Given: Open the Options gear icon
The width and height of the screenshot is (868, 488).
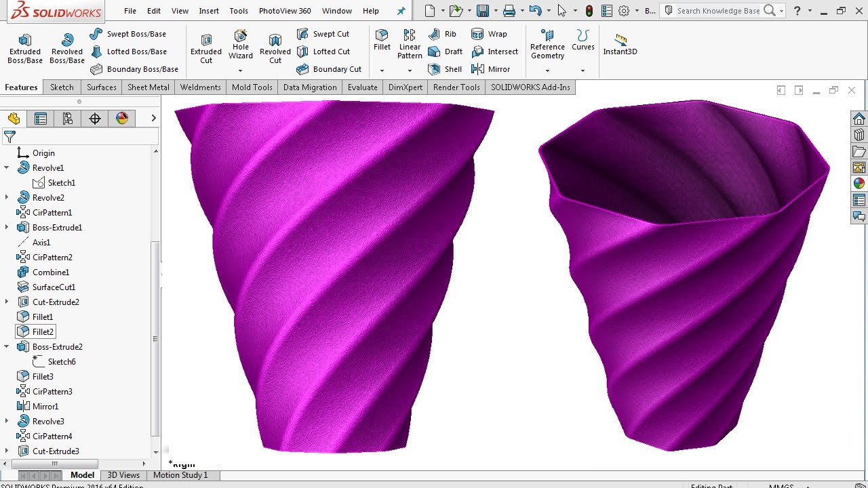Looking at the screenshot, I should point(624,11).
